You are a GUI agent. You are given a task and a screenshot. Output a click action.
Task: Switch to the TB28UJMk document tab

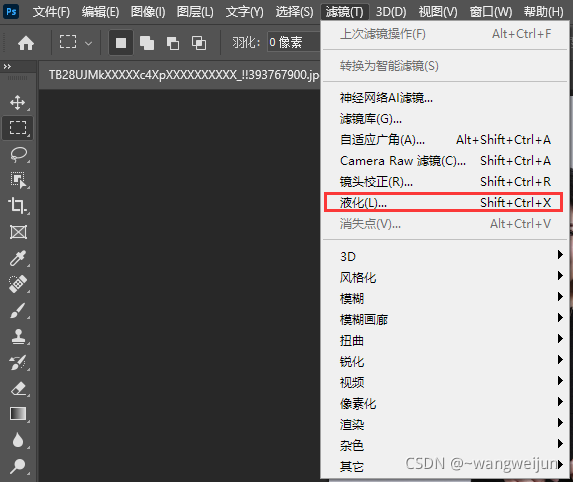coord(180,75)
